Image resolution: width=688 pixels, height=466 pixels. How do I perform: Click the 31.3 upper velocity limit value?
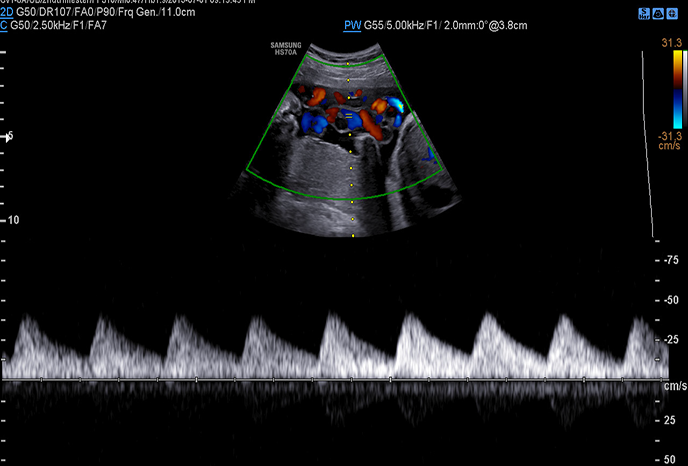coord(670,43)
